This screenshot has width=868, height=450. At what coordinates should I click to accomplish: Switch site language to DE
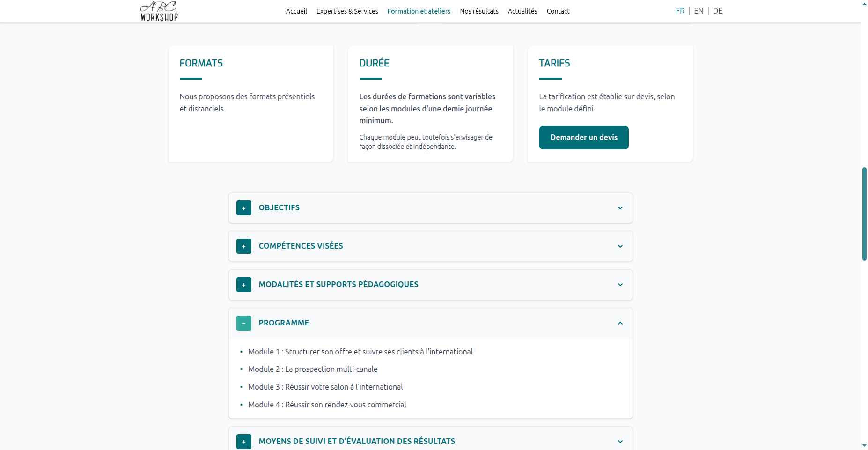click(718, 11)
